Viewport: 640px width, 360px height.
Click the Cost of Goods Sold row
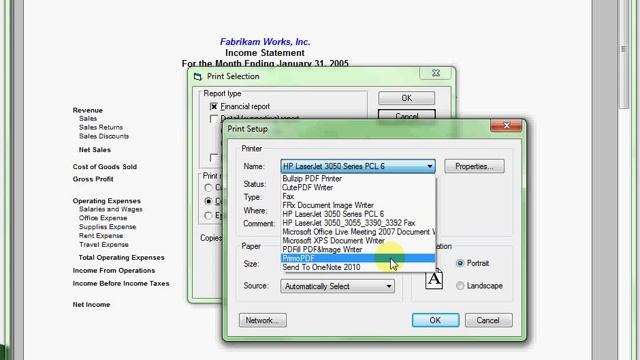point(104,167)
